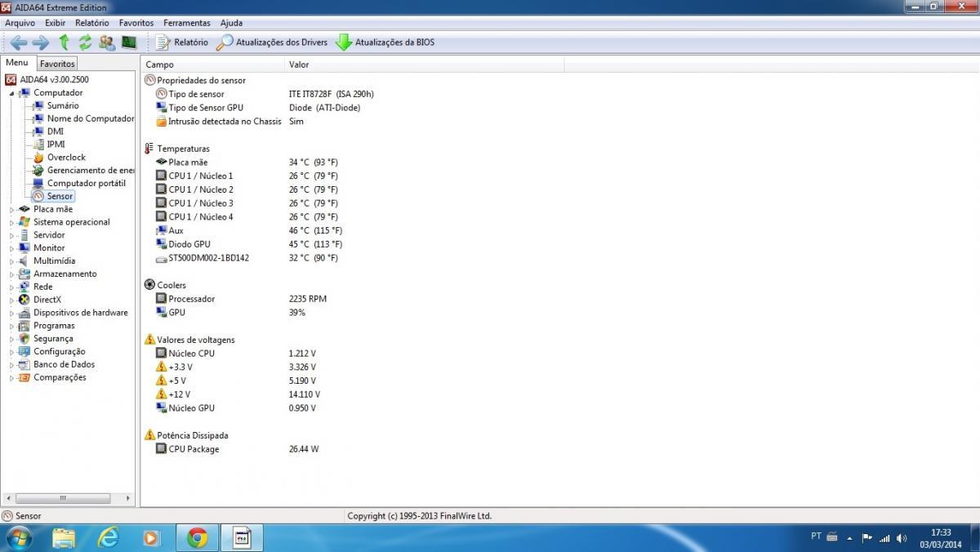Image resolution: width=980 pixels, height=552 pixels.
Task: Go up one level with green arrow
Action: [64, 42]
